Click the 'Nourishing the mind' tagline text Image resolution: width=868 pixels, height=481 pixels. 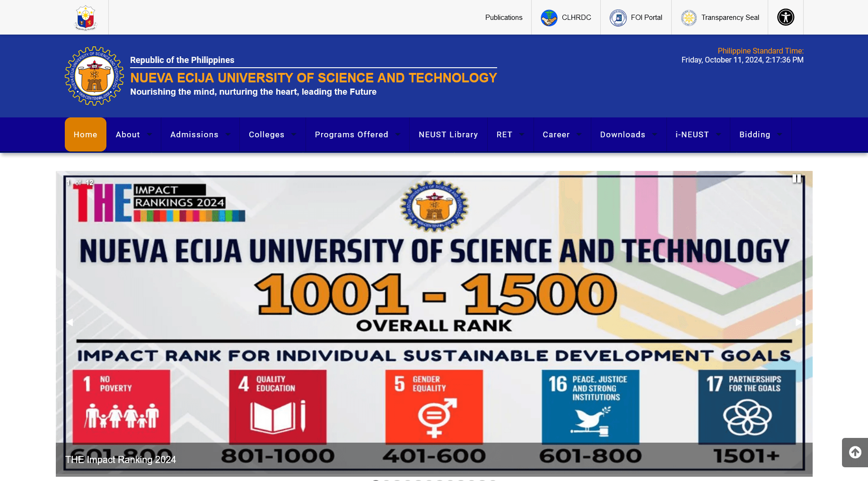pyautogui.click(x=254, y=92)
